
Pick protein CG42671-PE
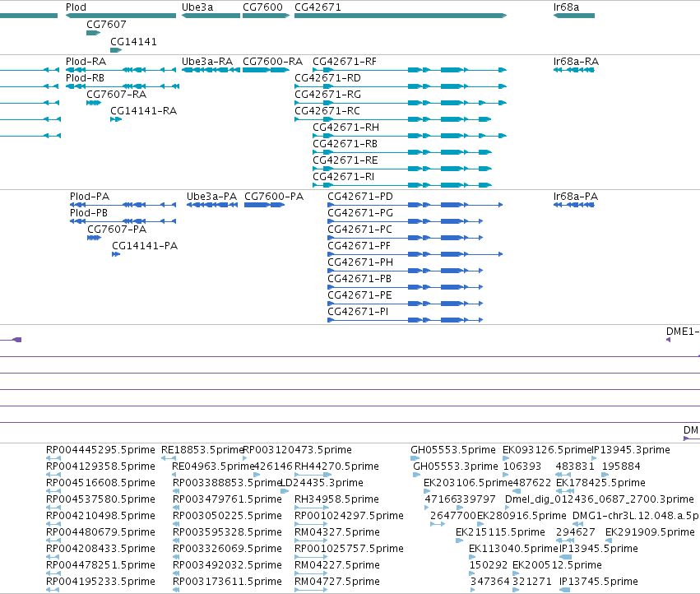tap(359, 295)
